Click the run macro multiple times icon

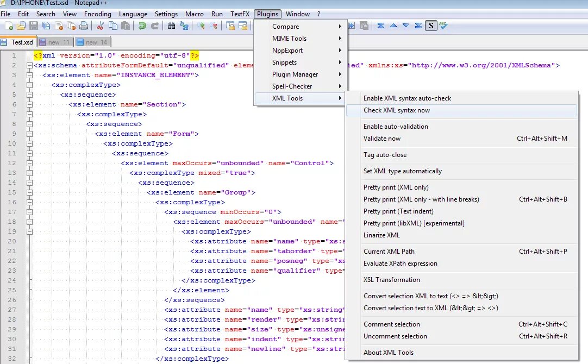352,26
